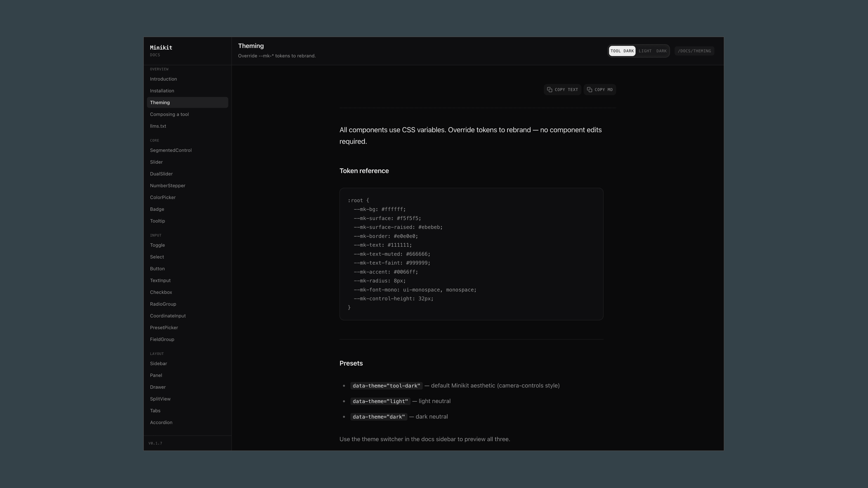Open Composing a tool page
The width and height of the screenshot is (868, 488).
pos(187,114)
